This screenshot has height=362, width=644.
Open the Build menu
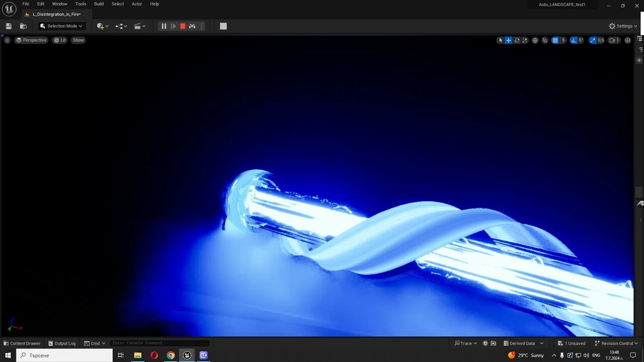tap(99, 4)
